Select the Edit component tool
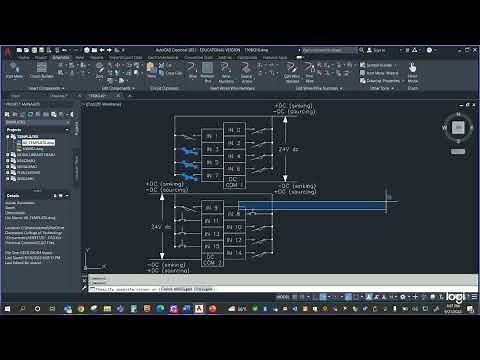 point(100,70)
